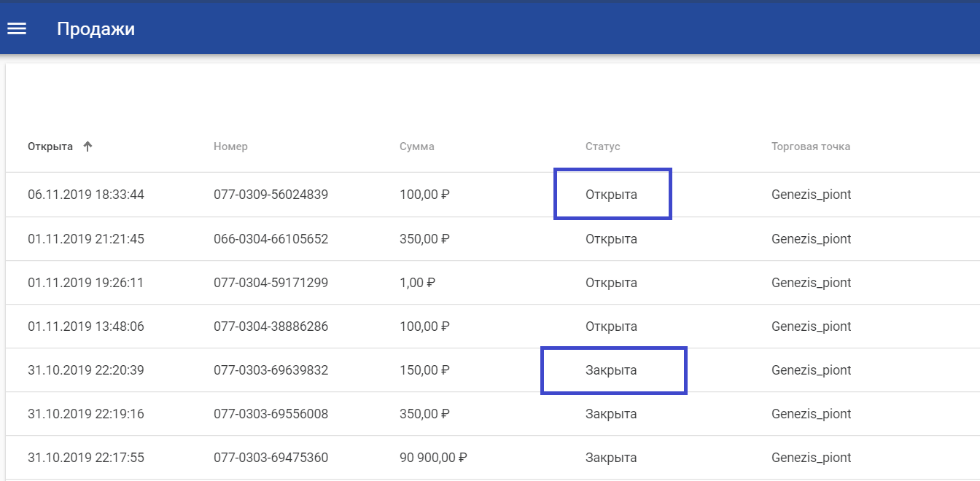Click the Сумма column header

[x=416, y=146]
